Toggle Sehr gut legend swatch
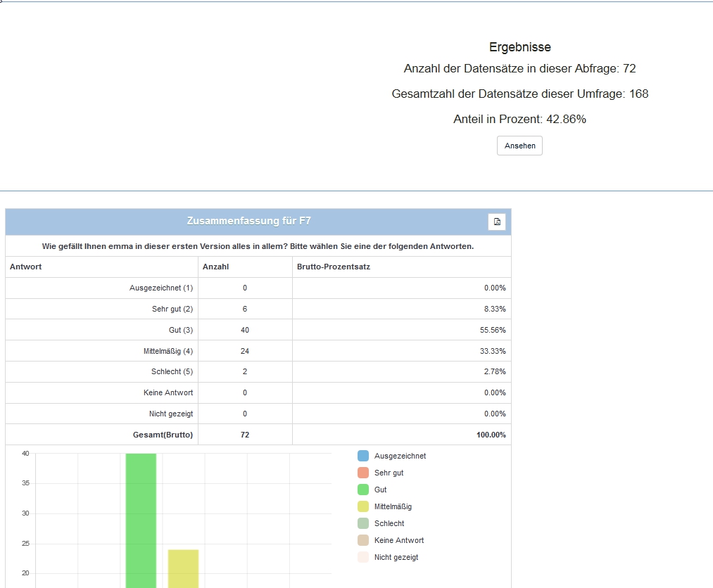713x588 pixels. coord(363,473)
